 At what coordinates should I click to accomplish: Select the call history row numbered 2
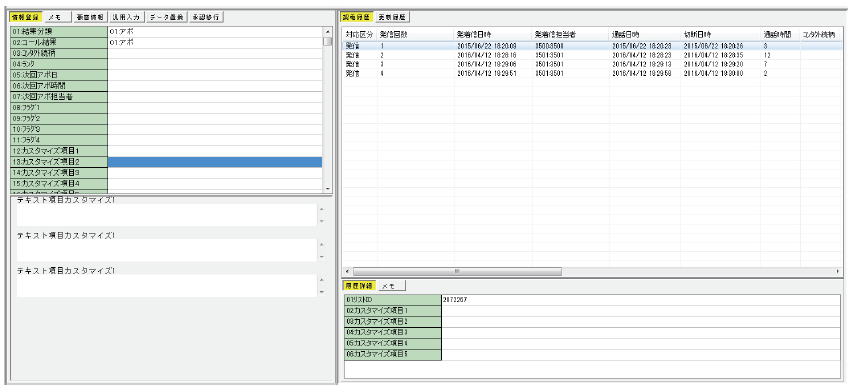coord(591,55)
